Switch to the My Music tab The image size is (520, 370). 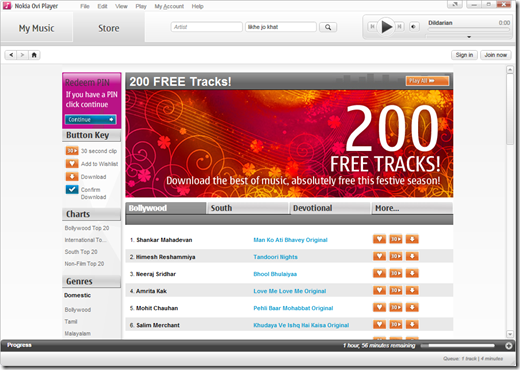[36, 28]
